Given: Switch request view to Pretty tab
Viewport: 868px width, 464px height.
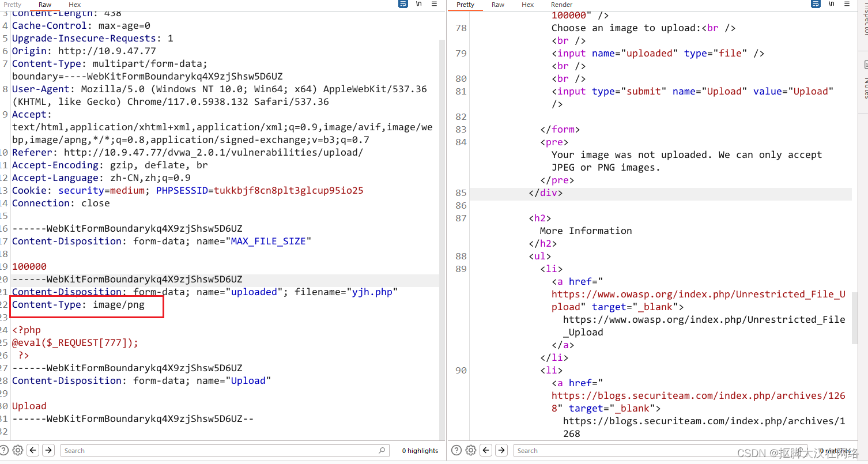Looking at the screenshot, I should (13, 5).
